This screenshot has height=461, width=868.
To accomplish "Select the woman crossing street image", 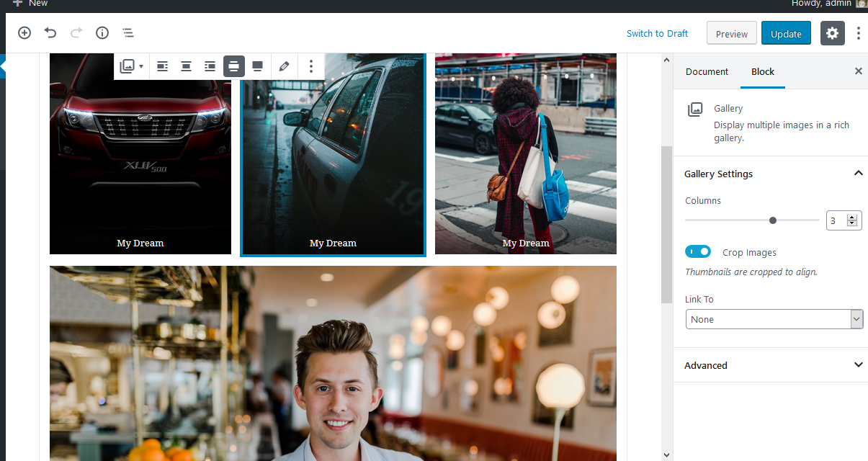I will point(526,153).
